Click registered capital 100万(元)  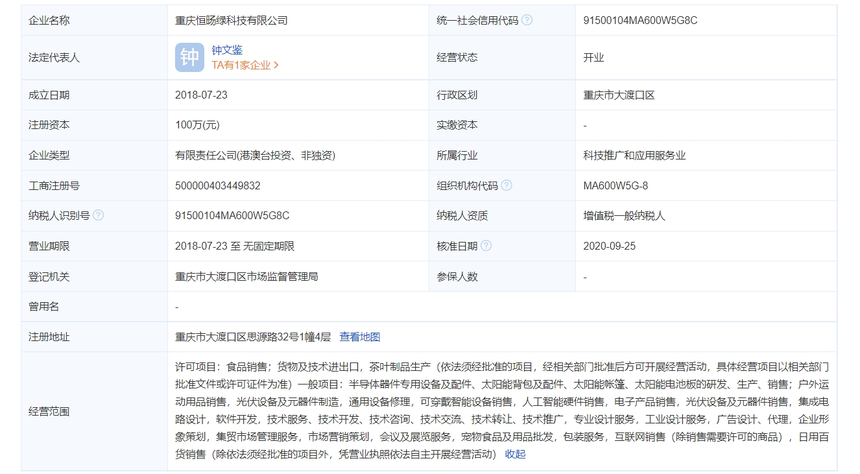197,125
